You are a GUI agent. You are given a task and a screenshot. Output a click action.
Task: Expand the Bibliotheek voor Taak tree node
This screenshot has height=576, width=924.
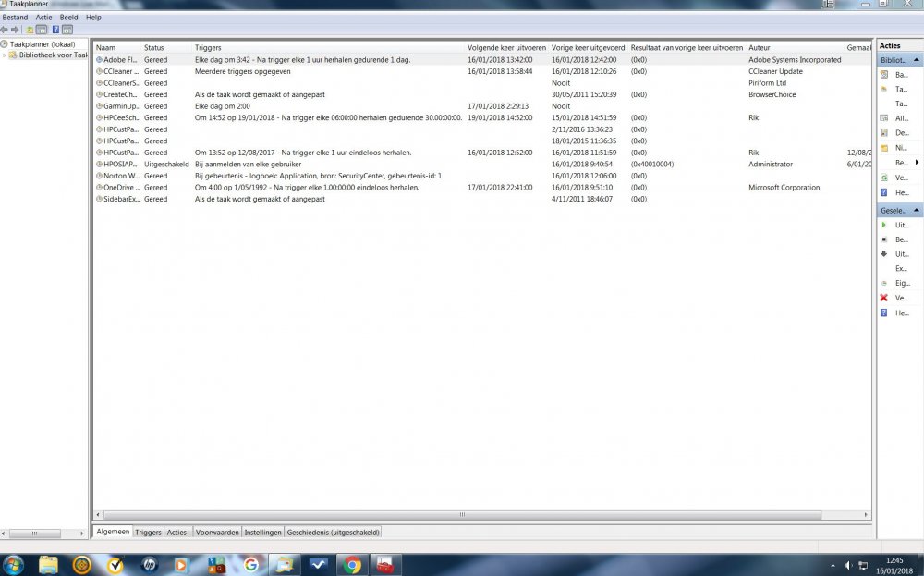coord(5,55)
